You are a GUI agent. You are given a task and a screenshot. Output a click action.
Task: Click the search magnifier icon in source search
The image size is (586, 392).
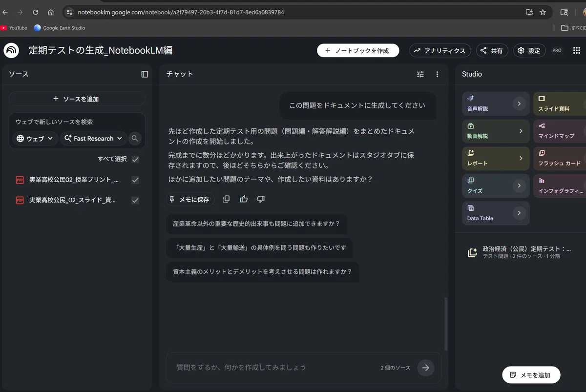point(135,139)
